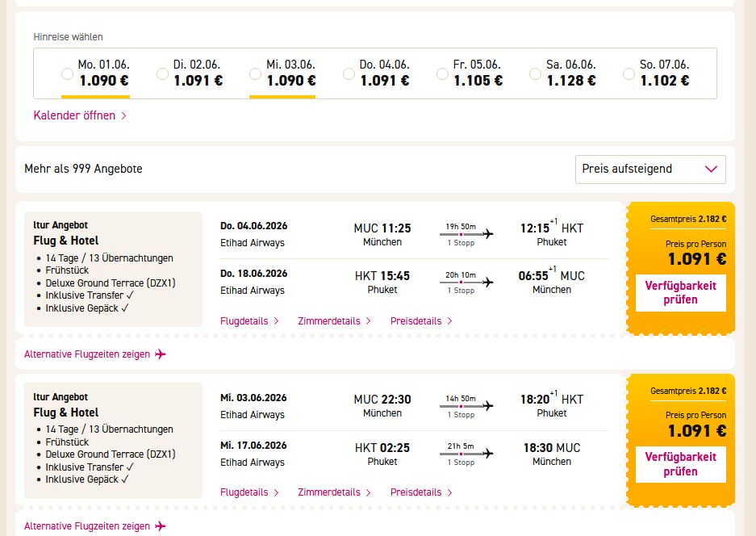Click the airplane icon beside the first Alternative Flugzeiten link
Screen dimensions: 756x536
coord(160,354)
